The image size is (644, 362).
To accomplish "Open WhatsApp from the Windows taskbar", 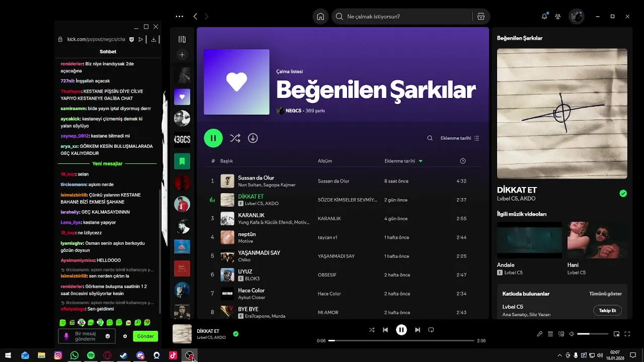I will (x=74, y=355).
